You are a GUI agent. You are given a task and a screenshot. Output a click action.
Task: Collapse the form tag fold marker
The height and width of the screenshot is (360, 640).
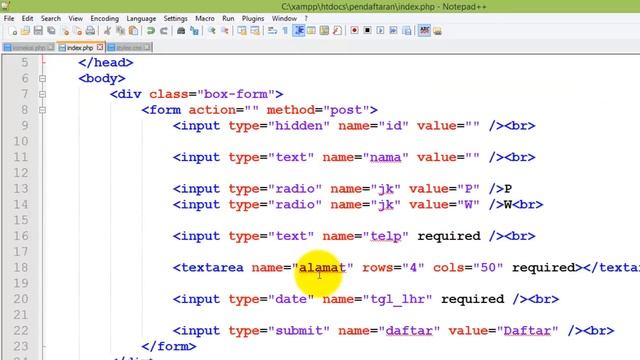(42, 110)
